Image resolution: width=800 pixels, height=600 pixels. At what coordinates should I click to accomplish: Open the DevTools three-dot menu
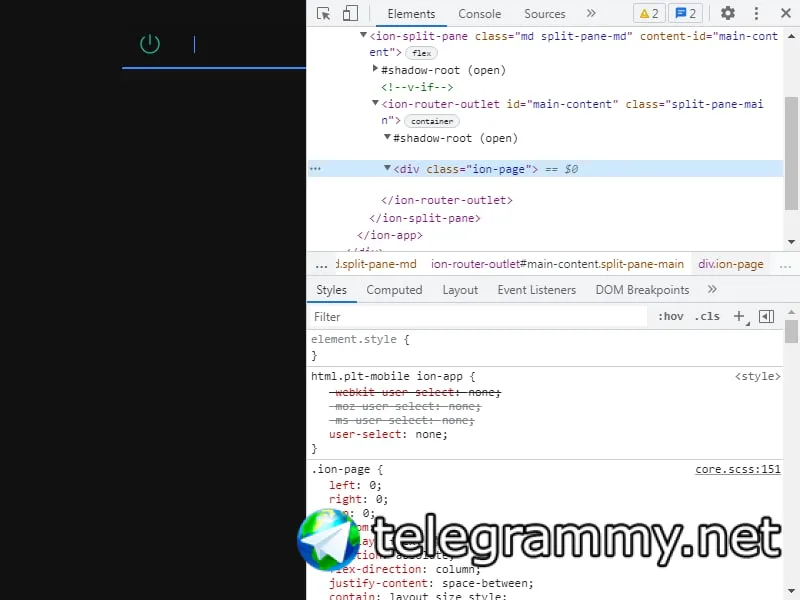click(756, 13)
